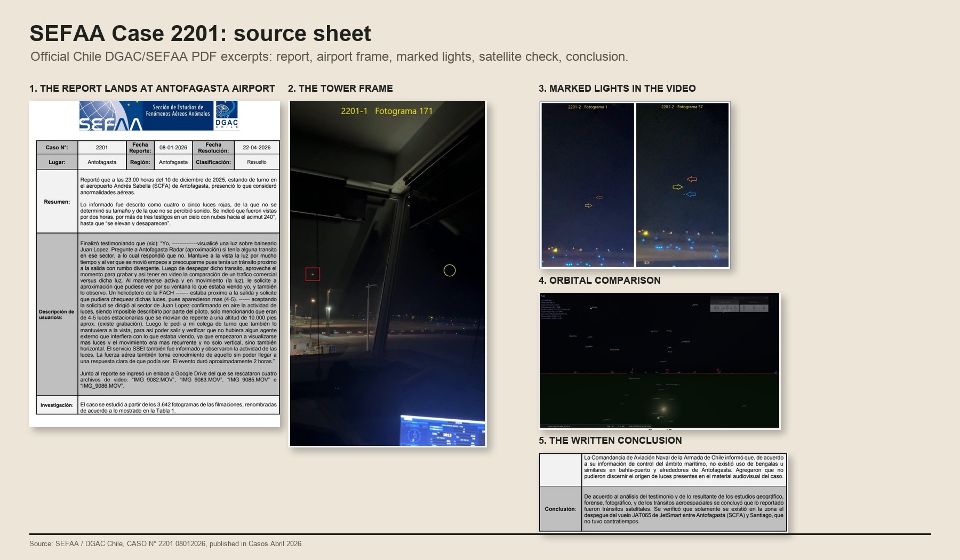Click the 'Caso N°:' table label

click(x=57, y=148)
